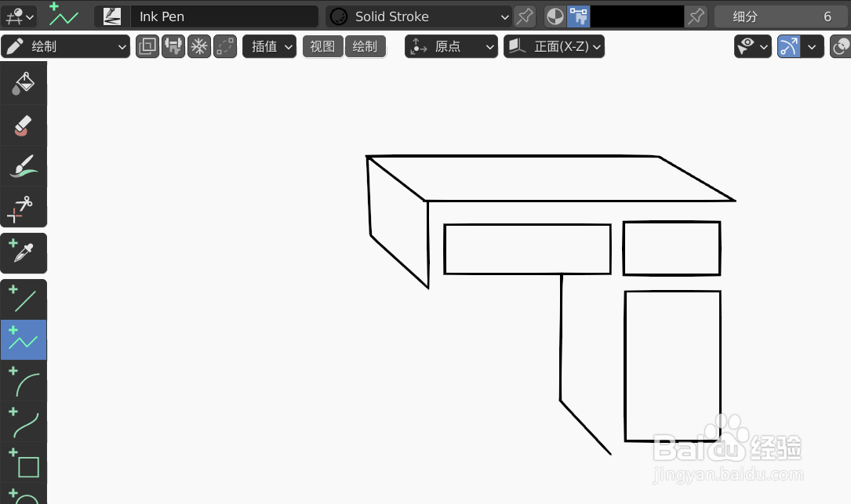This screenshot has width=851, height=504.
Task: Open the black stroke color swatch
Action: (637, 16)
